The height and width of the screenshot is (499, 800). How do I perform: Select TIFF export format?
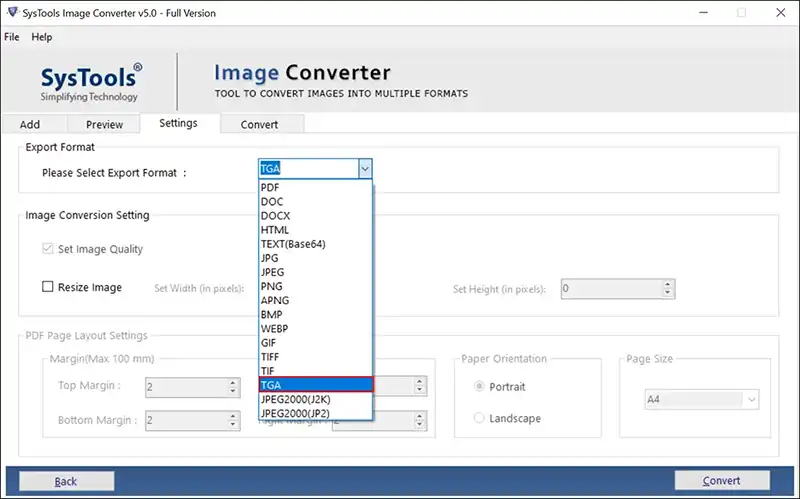pos(315,357)
